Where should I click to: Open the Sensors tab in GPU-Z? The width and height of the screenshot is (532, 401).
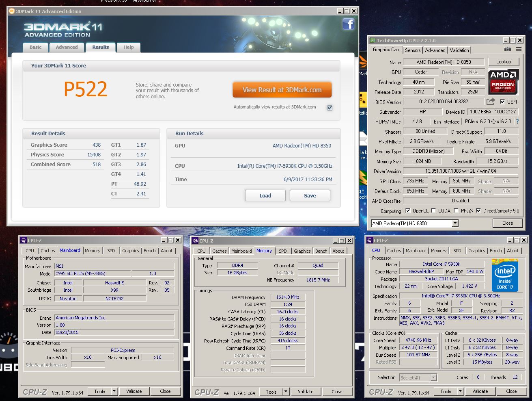pyautogui.click(x=413, y=50)
